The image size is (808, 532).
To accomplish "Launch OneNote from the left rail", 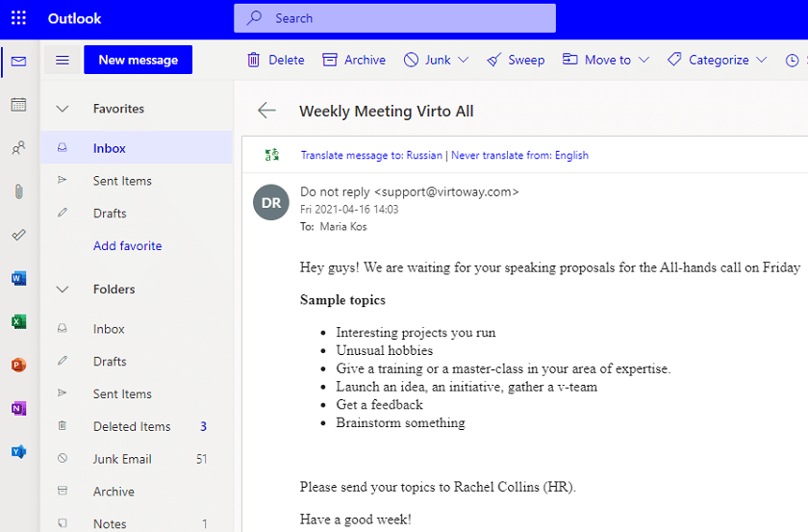I will coord(18,408).
